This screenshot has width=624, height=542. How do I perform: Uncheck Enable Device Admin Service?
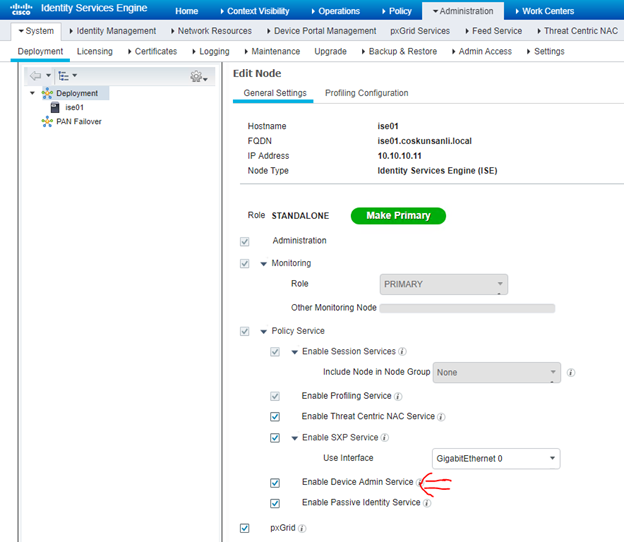click(x=275, y=483)
